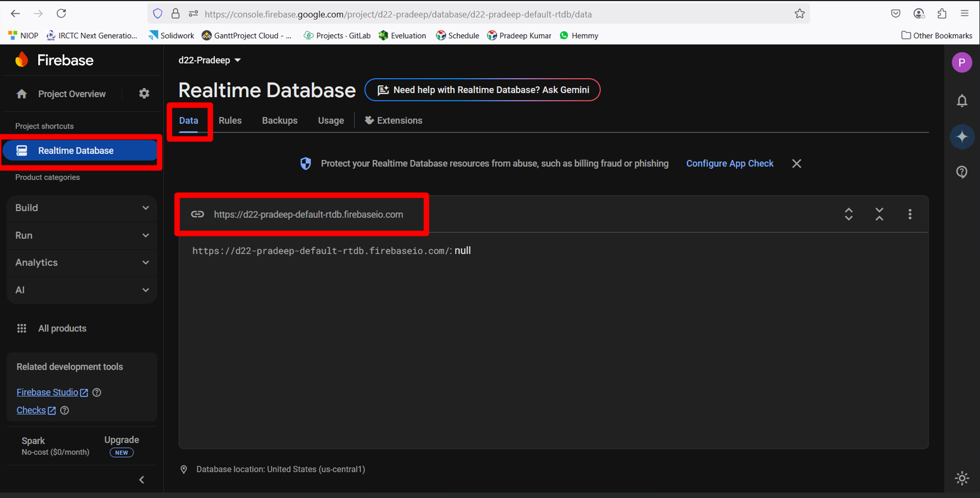Open d22-Pradeep project selector dropdown
The height and width of the screenshot is (498, 980).
[210, 60]
